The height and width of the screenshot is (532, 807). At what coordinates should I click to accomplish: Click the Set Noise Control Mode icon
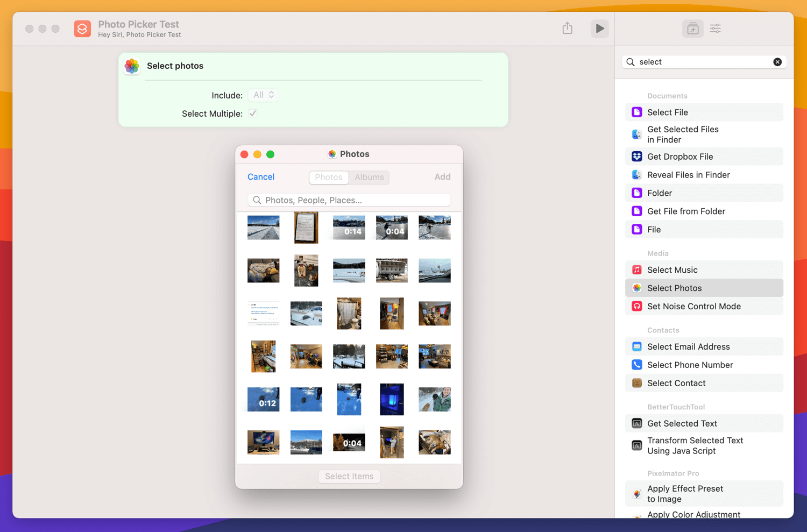[637, 307]
